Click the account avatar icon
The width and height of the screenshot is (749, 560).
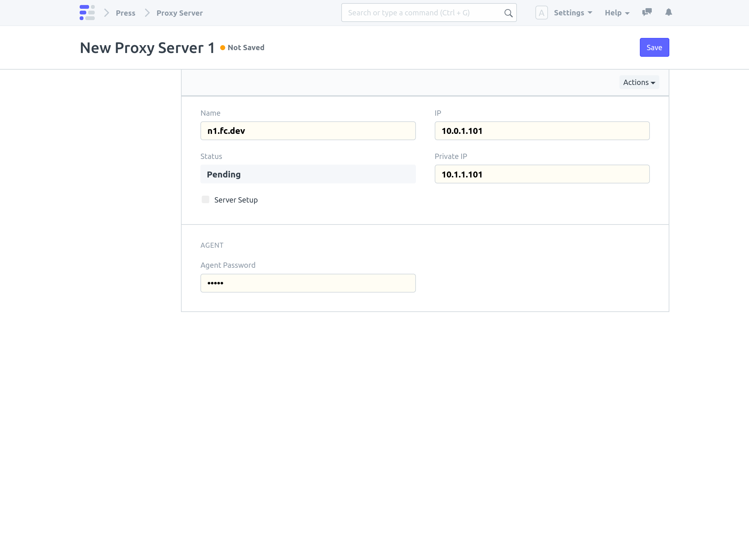tap(541, 12)
